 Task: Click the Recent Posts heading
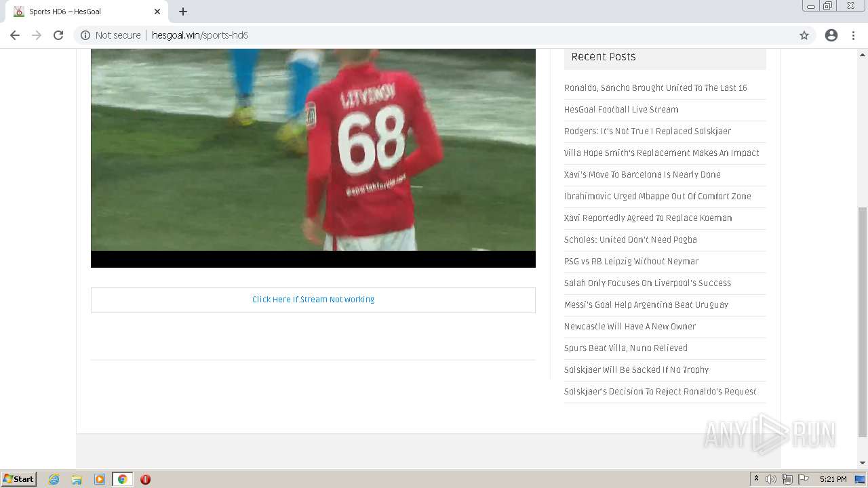point(604,57)
